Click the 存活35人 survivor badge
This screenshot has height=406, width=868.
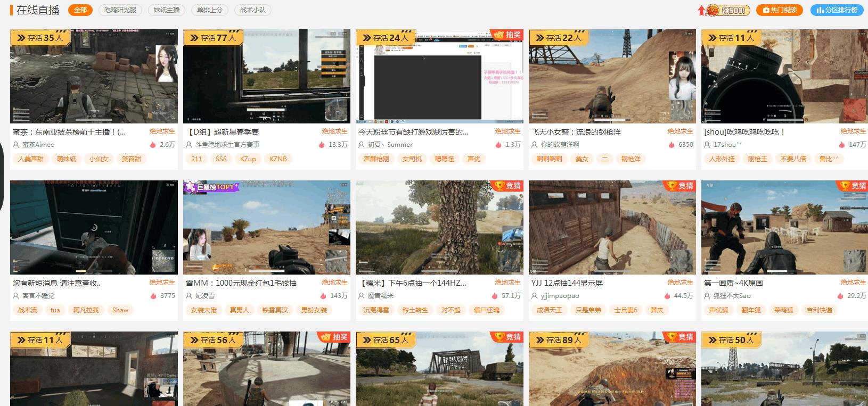point(40,38)
